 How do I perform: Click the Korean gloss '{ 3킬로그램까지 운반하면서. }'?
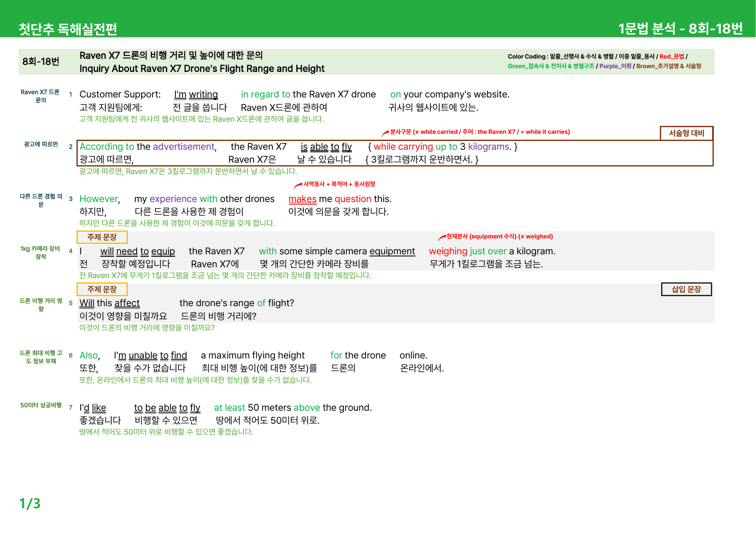point(422,159)
